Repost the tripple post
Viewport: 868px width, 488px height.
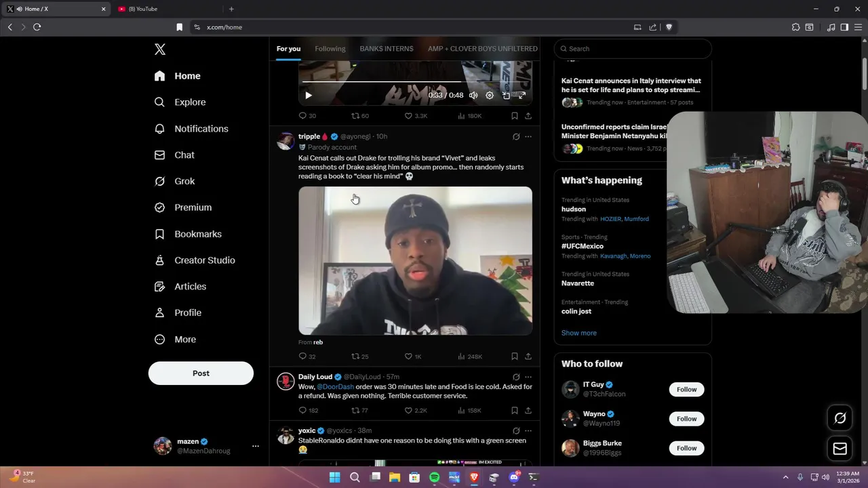click(359, 357)
